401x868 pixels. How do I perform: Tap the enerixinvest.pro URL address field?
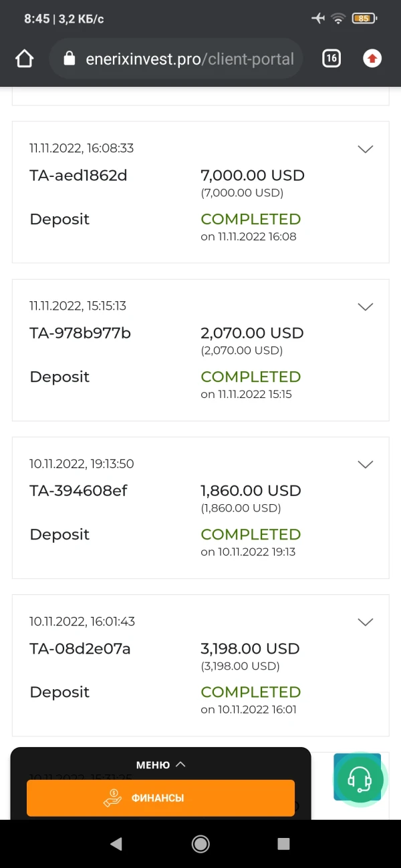pos(190,59)
